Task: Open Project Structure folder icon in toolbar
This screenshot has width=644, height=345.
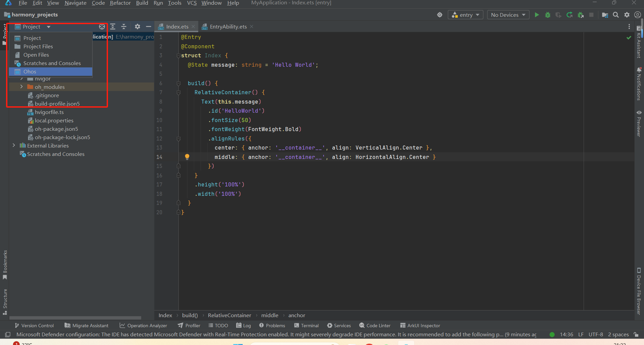Action: pos(605,15)
